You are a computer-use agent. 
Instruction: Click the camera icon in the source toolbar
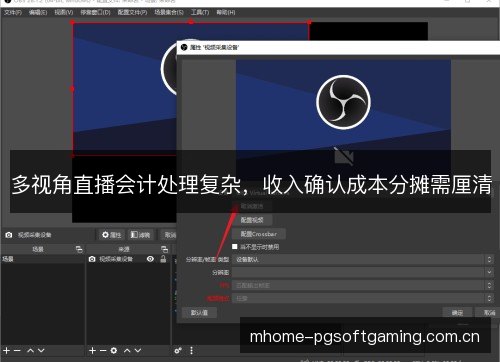coord(9,235)
